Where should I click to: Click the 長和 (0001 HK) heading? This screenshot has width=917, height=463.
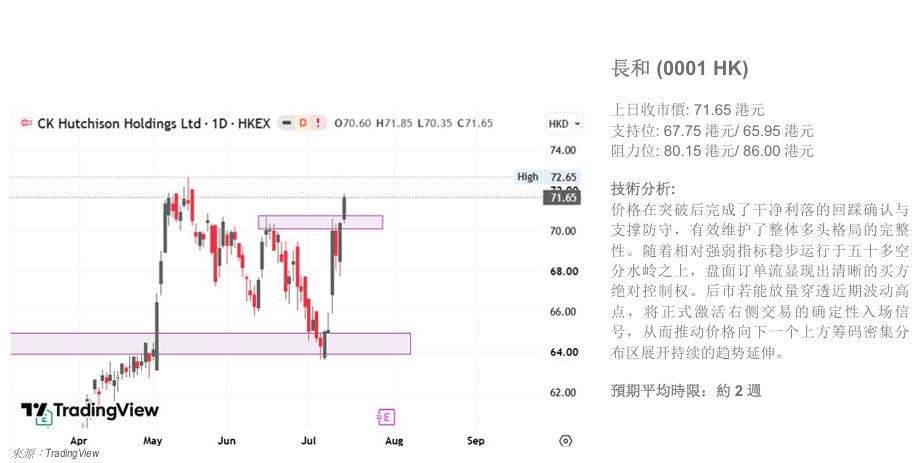tap(680, 68)
